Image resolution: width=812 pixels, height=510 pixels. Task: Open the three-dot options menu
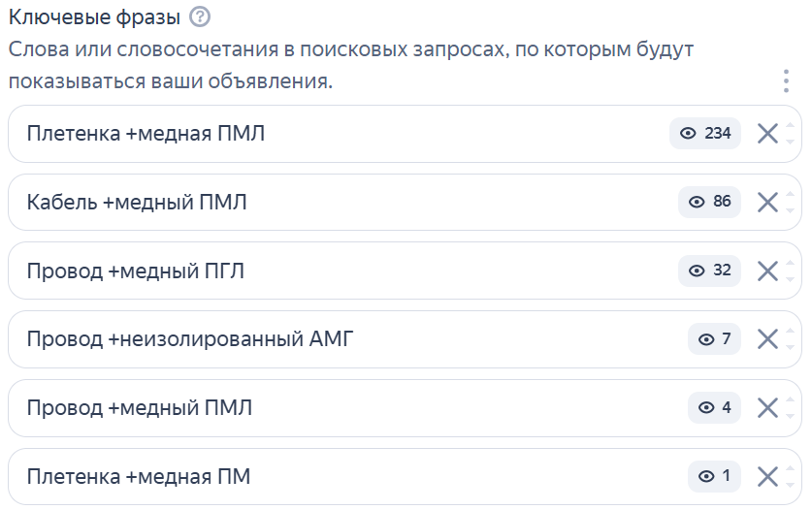tap(787, 81)
